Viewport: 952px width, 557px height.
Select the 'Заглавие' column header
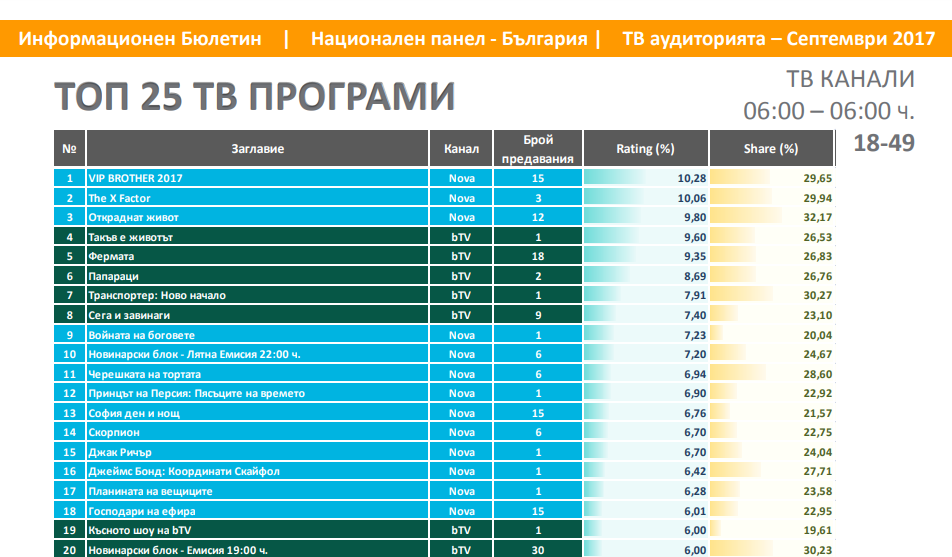(x=259, y=149)
